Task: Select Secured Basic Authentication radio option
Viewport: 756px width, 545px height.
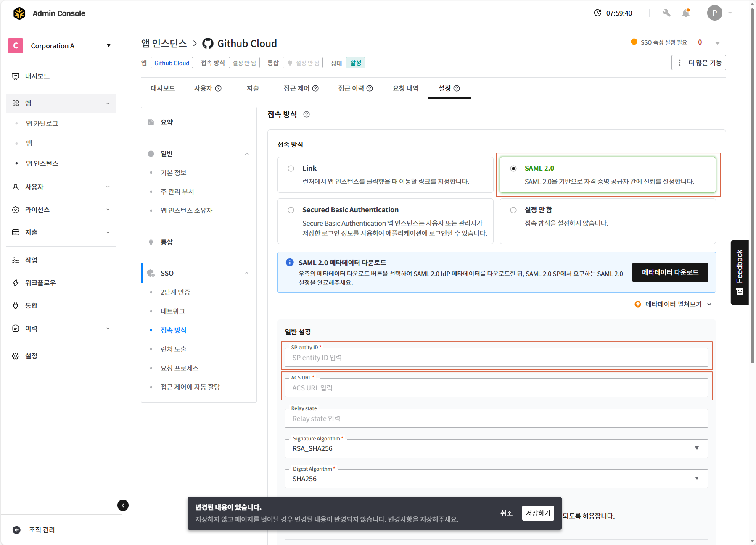Action: coord(291,210)
